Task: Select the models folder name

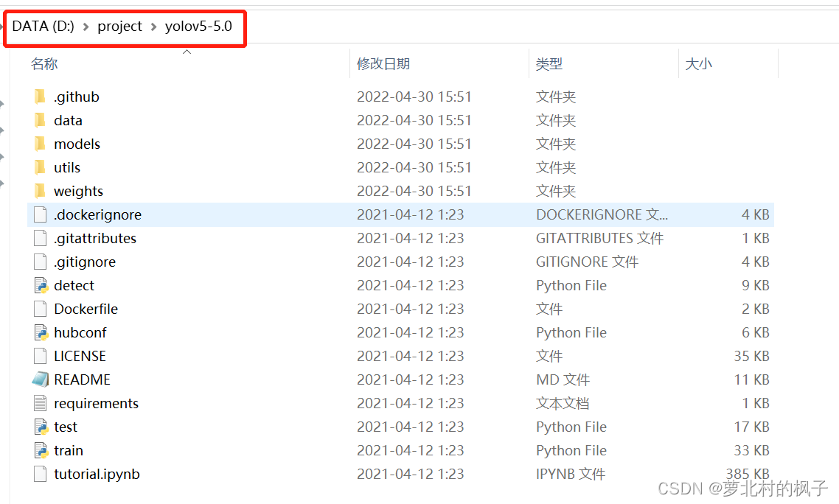Action: point(77,144)
